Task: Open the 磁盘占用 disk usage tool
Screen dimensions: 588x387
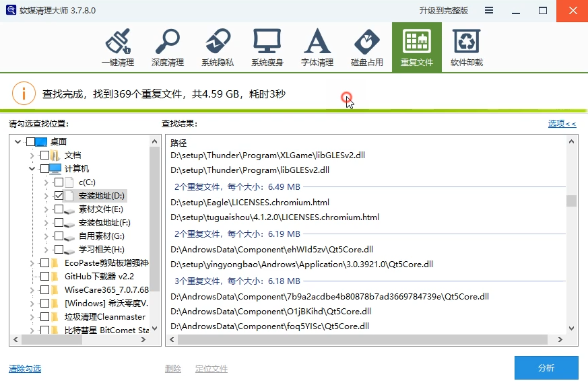Action: 367,47
